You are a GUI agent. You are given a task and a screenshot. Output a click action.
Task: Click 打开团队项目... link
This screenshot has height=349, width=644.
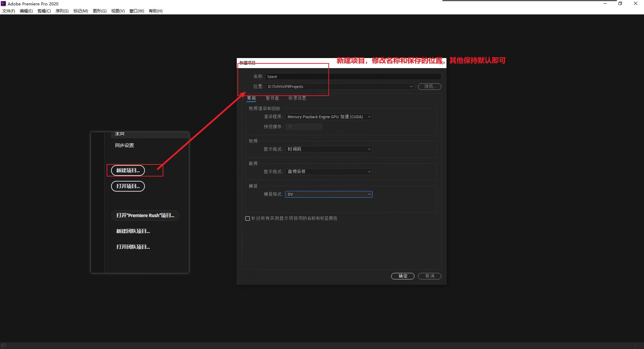click(133, 247)
